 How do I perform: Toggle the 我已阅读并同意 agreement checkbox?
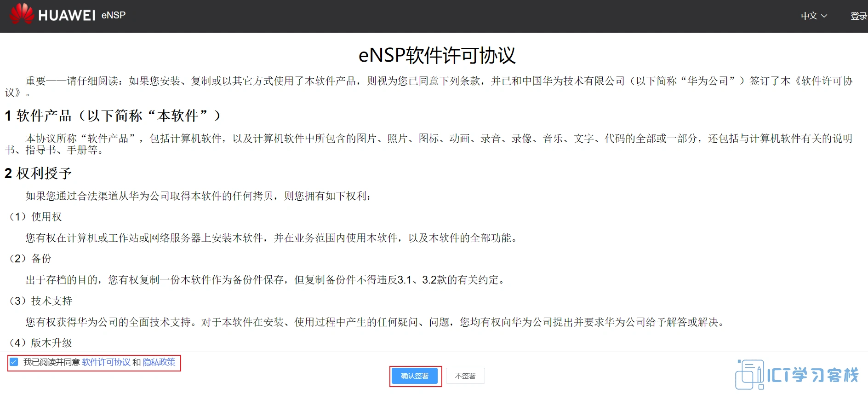click(14, 362)
